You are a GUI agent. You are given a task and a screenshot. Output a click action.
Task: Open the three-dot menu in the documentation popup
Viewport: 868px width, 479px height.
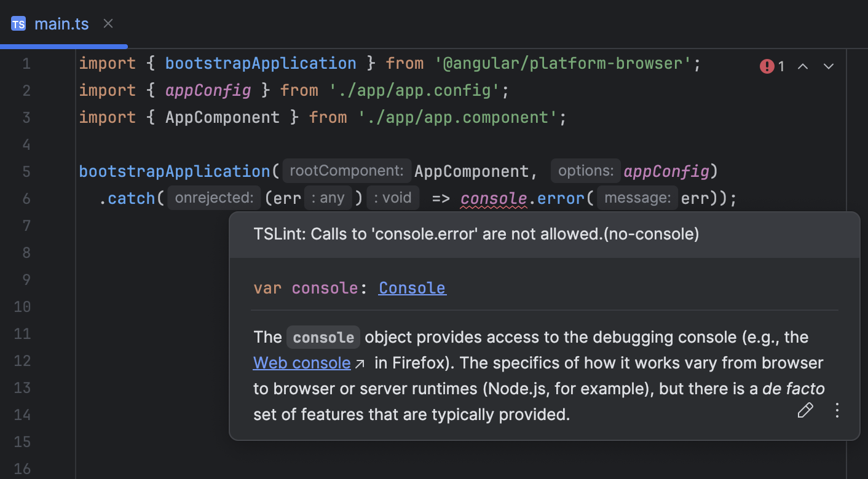pyautogui.click(x=837, y=410)
